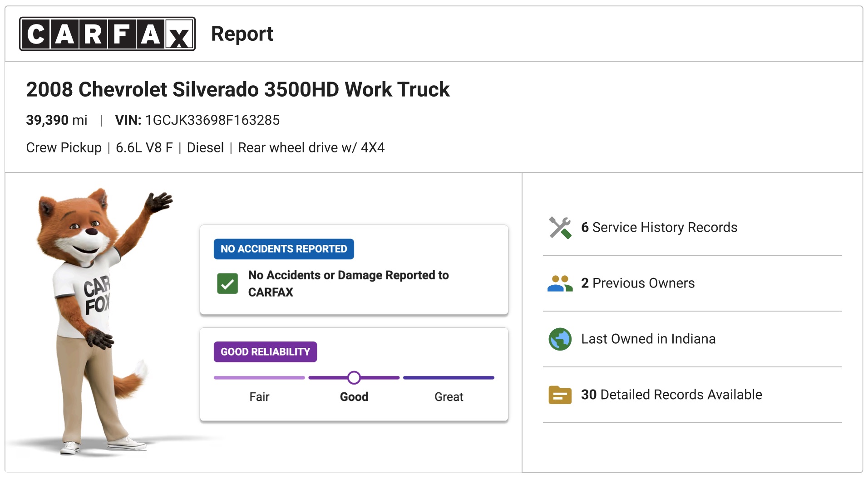Click the Fair segment of reliability bar
Viewport: 868px width, 478px height.
[x=259, y=377]
